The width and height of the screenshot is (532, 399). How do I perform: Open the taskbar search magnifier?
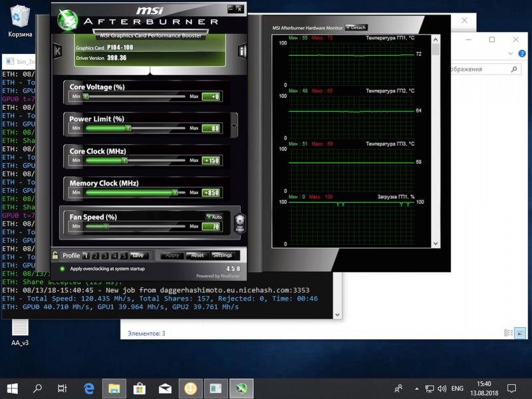pos(37,388)
